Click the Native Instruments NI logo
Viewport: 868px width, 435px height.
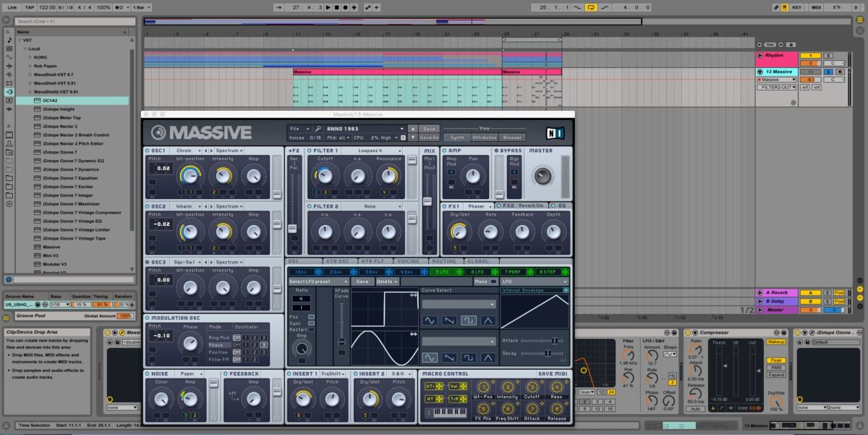click(555, 132)
